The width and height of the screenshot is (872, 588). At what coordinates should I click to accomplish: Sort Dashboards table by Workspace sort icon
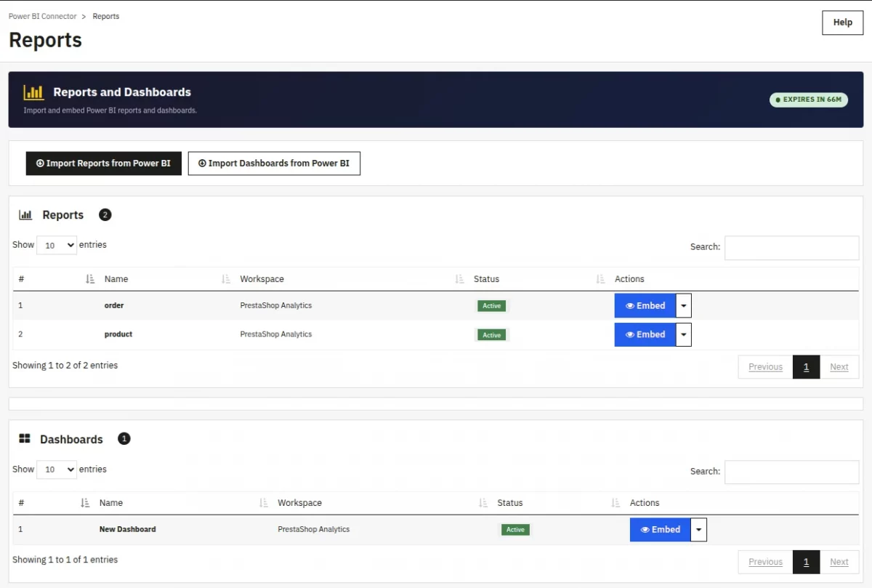483,503
